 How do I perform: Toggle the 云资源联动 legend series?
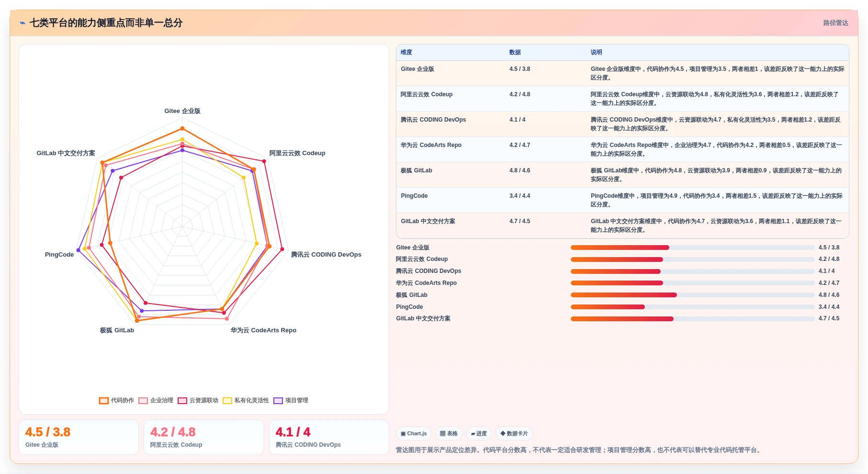198,401
